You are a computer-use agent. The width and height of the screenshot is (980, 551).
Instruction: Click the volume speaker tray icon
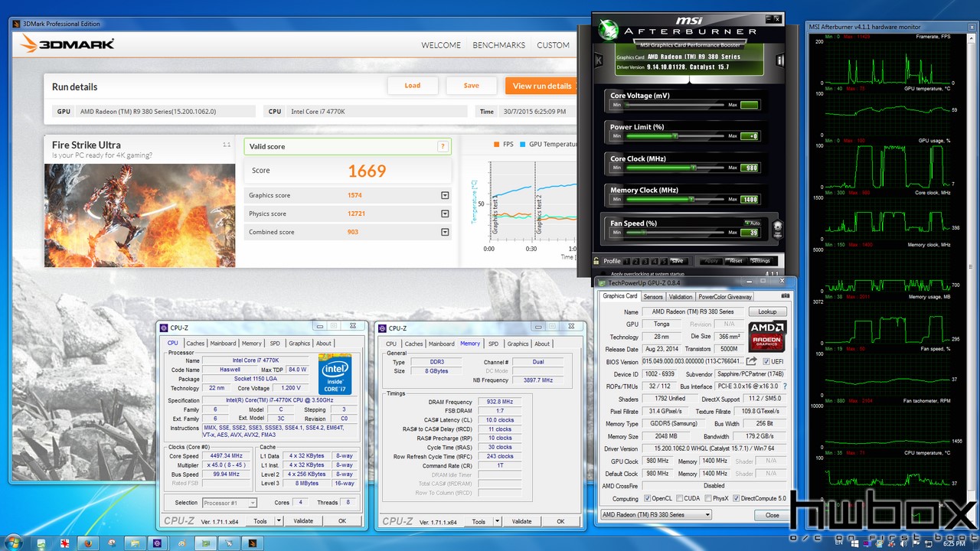click(903, 544)
